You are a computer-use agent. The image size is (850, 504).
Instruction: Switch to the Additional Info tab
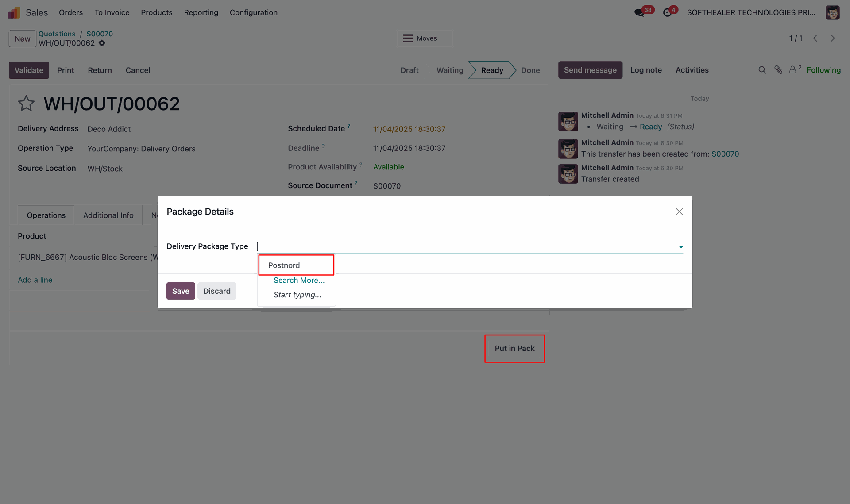click(108, 215)
